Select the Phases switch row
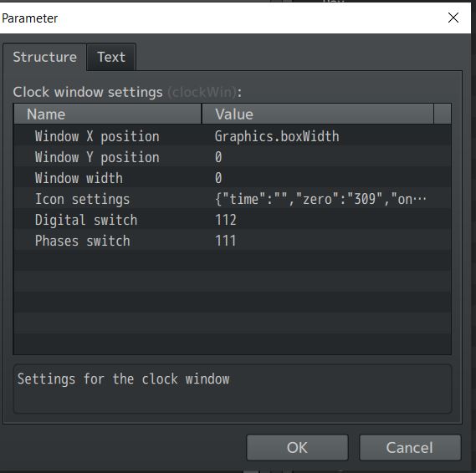The height and width of the screenshot is (473, 476). coord(233,241)
